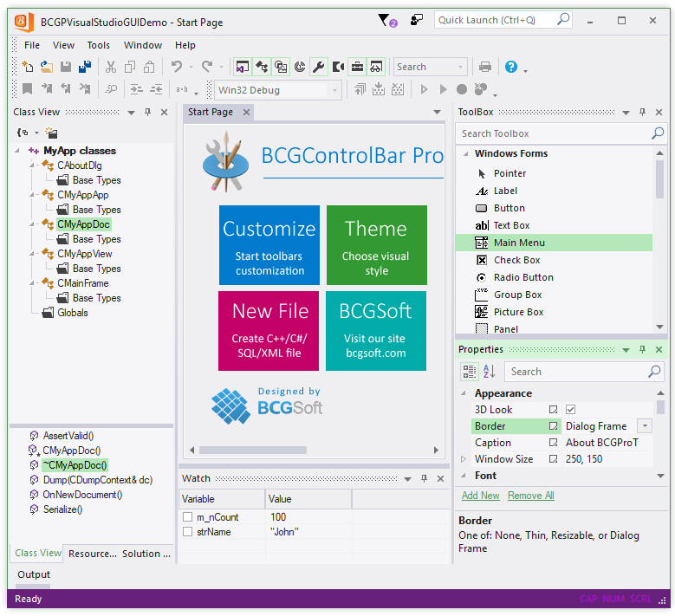Open the Window menu
The image size is (675, 616).
pos(143,45)
